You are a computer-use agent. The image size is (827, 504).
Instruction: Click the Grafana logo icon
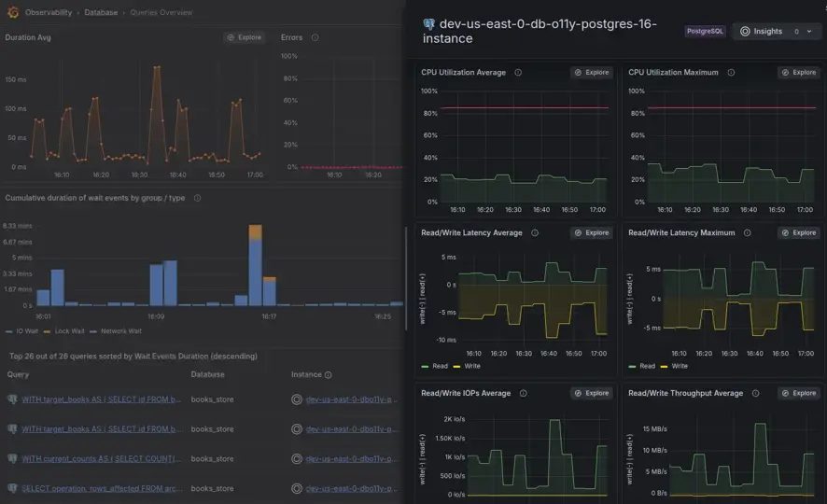[13, 12]
